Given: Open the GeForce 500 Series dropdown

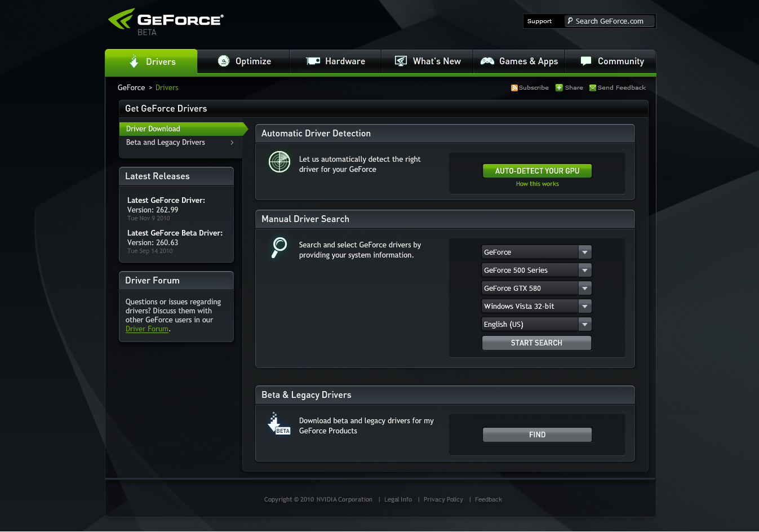Looking at the screenshot, I should click(536, 271).
